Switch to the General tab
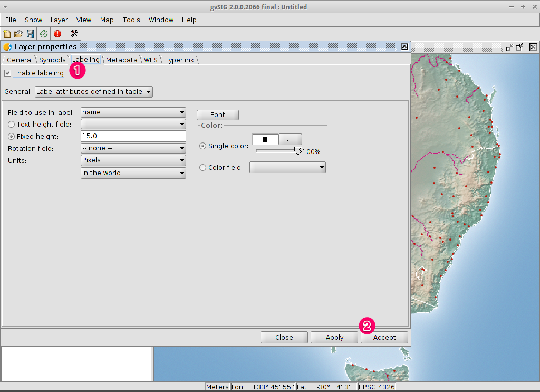540x392 pixels. (x=20, y=60)
